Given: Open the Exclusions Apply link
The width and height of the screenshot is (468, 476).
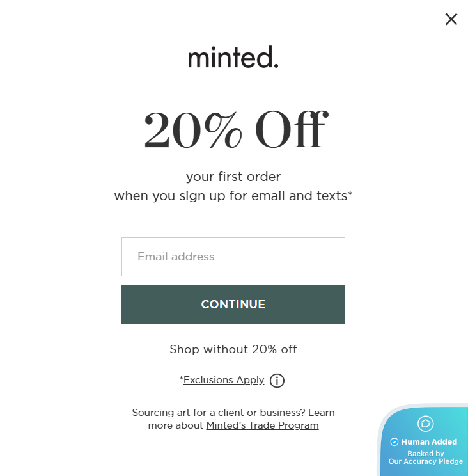Looking at the screenshot, I should 224,380.
